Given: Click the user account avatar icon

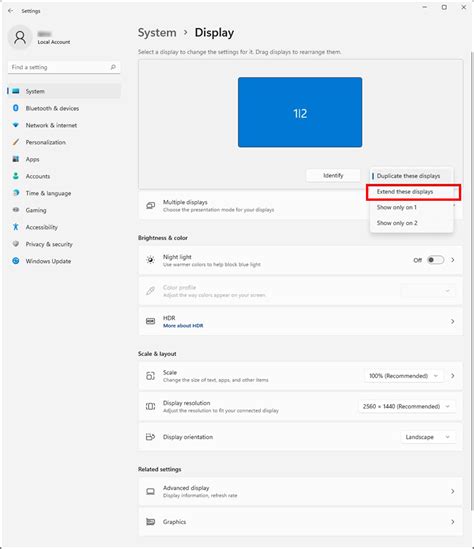Looking at the screenshot, I should coord(20,37).
